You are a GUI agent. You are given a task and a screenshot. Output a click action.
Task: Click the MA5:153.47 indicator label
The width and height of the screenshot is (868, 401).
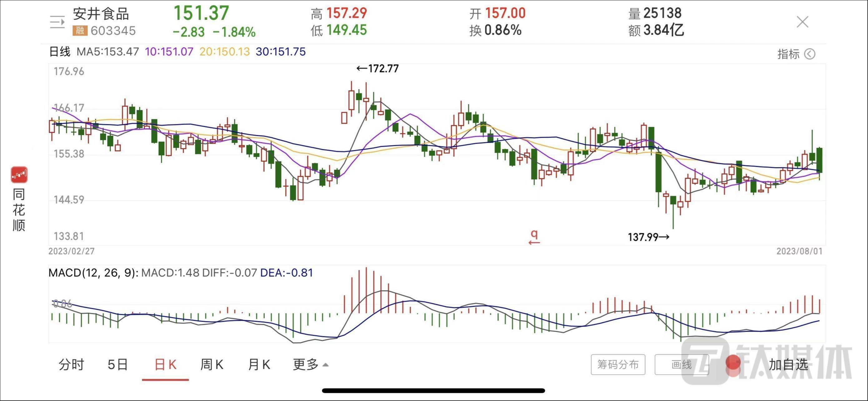108,52
